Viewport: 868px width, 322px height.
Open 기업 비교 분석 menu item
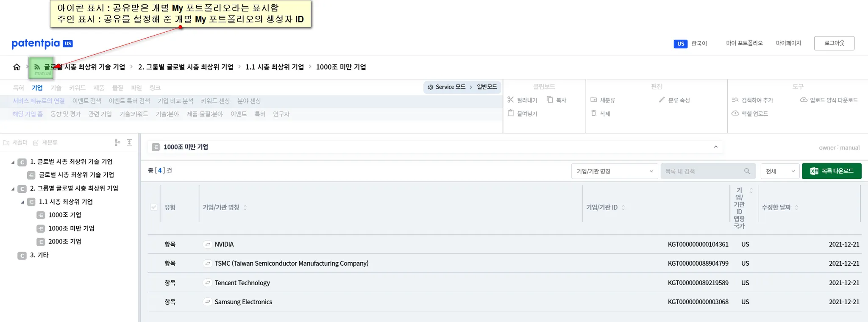click(x=175, y=101)
